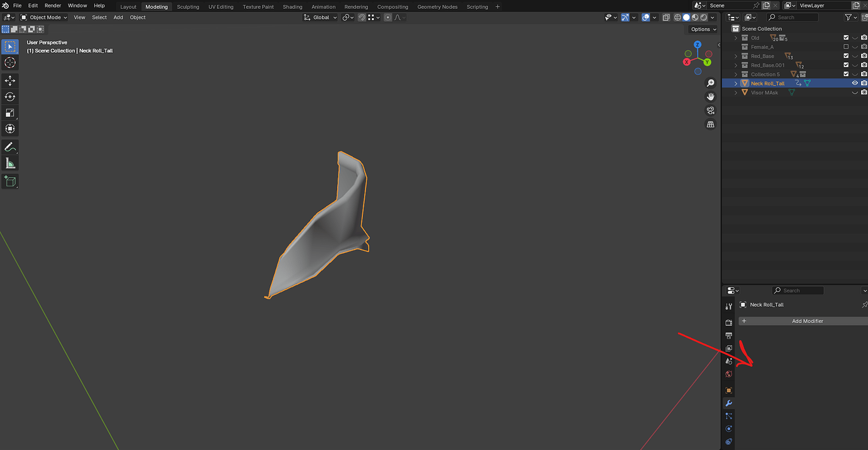Open the World properties tab
This screenshot has height=450, width=868.
click(x=728, y=374)
